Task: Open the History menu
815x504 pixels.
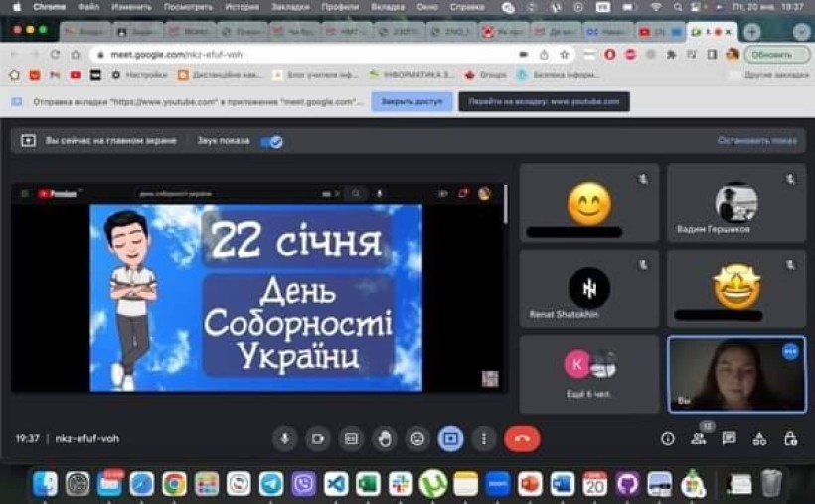Action: [243, 7]
